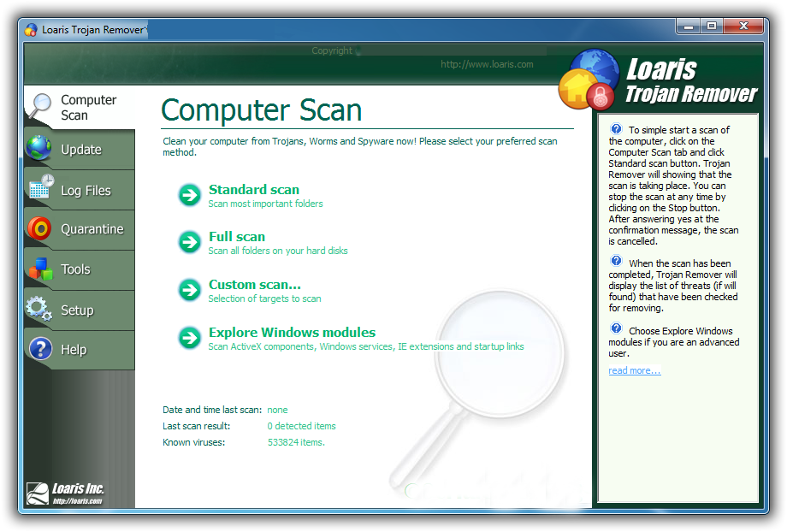Click the 'Computer Scan' page heading
The width and height of the screenshot is (787, 532).
[262, 110]
